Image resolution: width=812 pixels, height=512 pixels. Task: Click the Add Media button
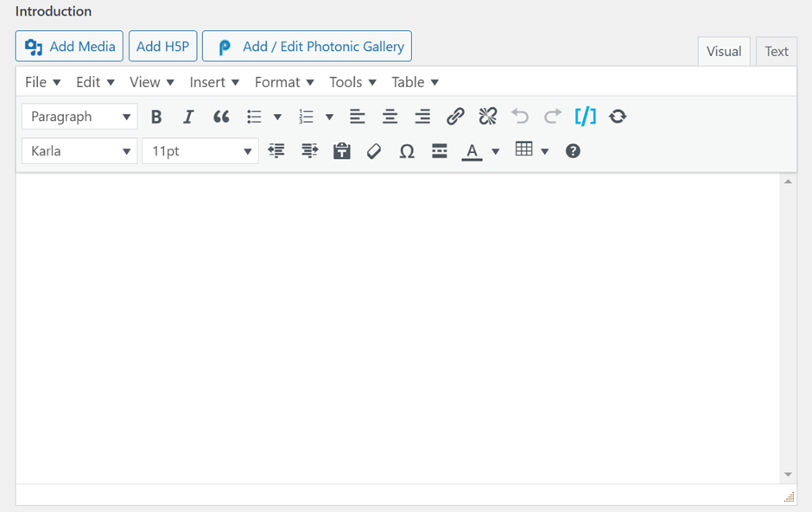click(x=69, y=47)
